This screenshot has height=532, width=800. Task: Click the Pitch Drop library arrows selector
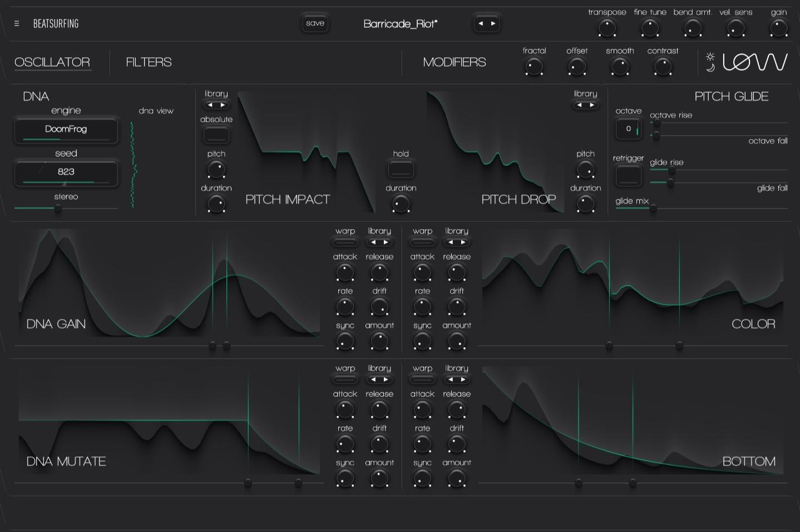point(585,105)
